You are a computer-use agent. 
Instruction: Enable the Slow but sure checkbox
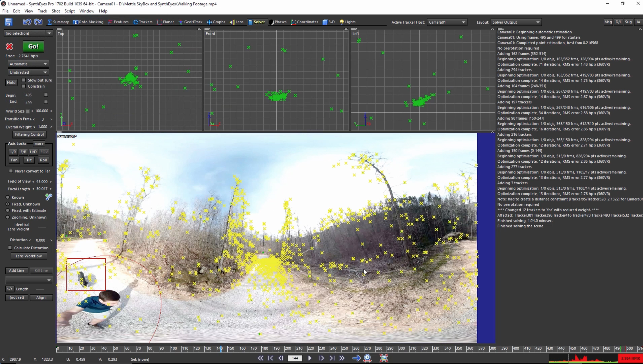click(x=24, y=80)
